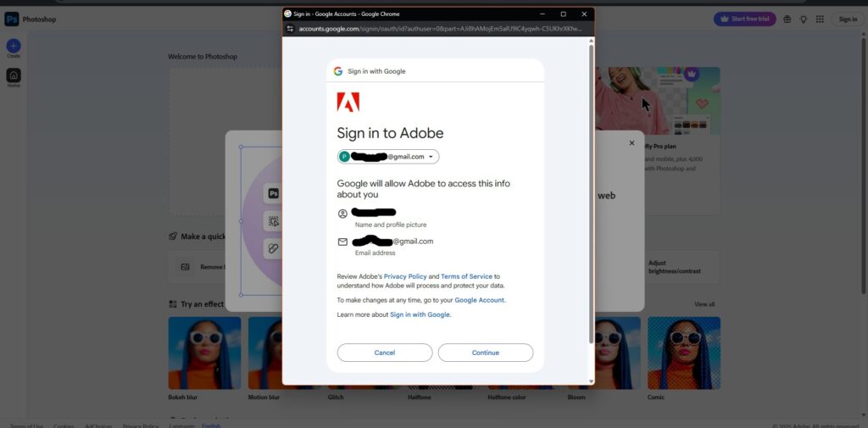Open the Google account chooser dropdown

point(388,157)
